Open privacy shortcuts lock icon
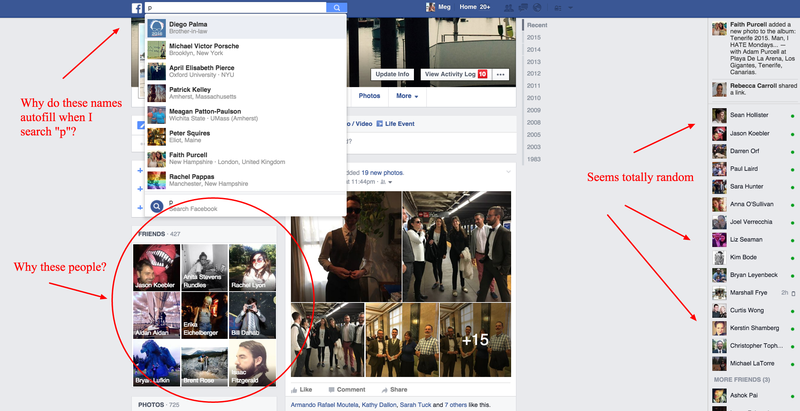800x411 pixels. [557, 8]
